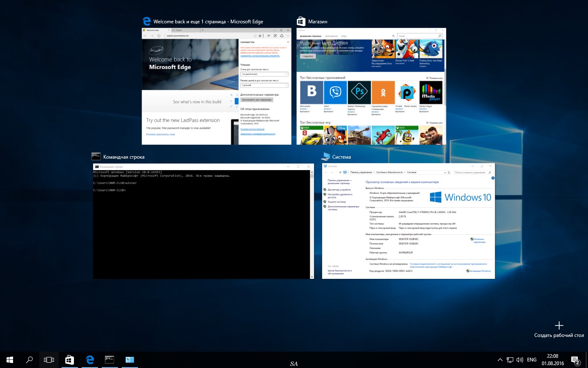Show hidden system tray icons
The image size is (588, 368).
pos(500,360)
